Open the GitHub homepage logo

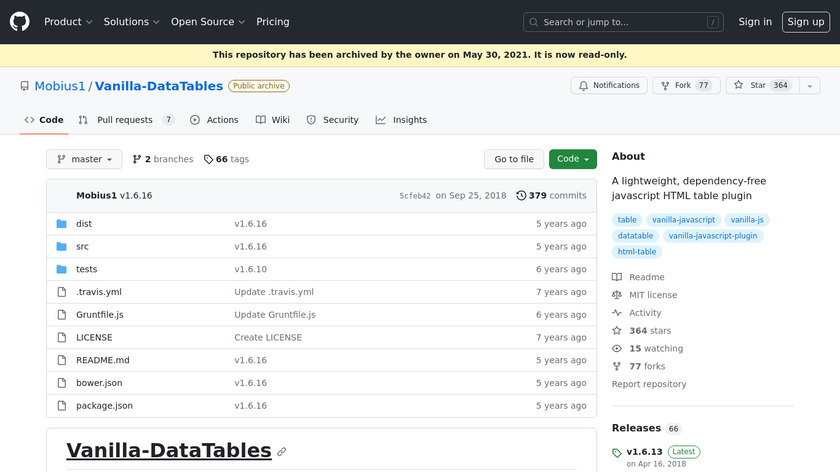click(19, 22)
